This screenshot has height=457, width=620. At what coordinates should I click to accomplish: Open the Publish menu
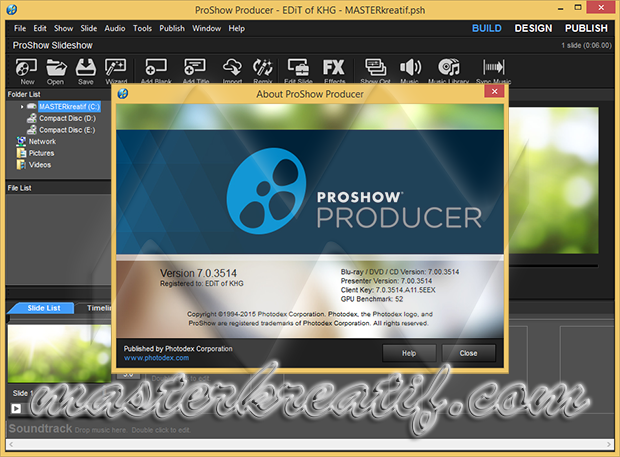[172, 28]
